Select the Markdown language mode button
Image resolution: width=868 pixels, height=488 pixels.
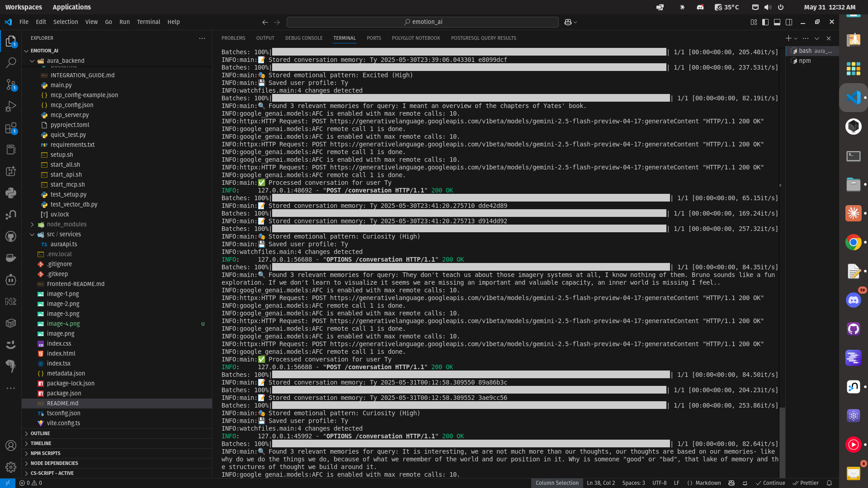click(704, 483)
